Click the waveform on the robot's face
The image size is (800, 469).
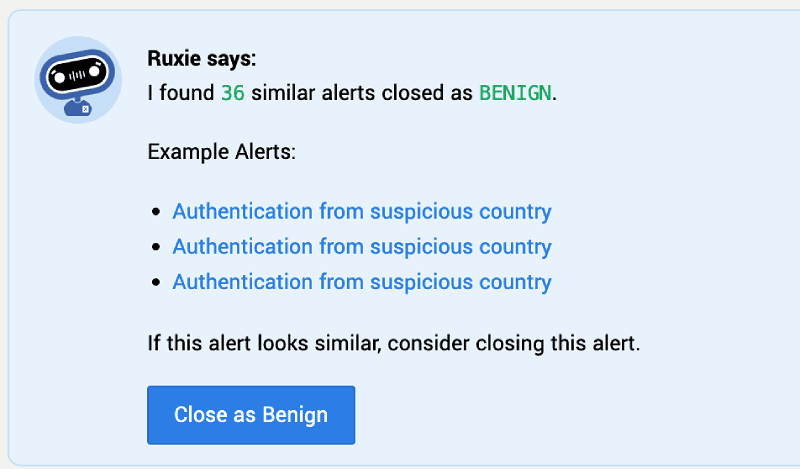pyautogui.click(x=78, y=76)
